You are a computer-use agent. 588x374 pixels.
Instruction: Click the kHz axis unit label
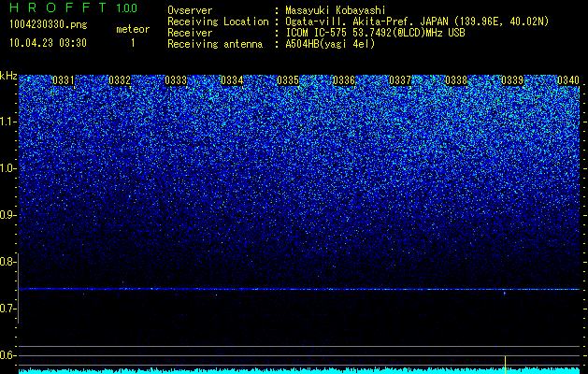[8, 76]
